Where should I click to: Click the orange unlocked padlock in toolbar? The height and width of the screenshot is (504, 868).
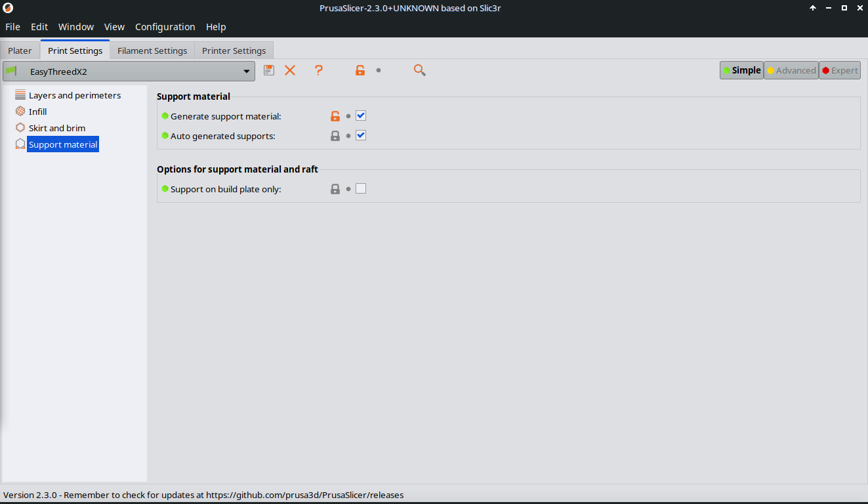pyautogui.click(x=360, y=70)
